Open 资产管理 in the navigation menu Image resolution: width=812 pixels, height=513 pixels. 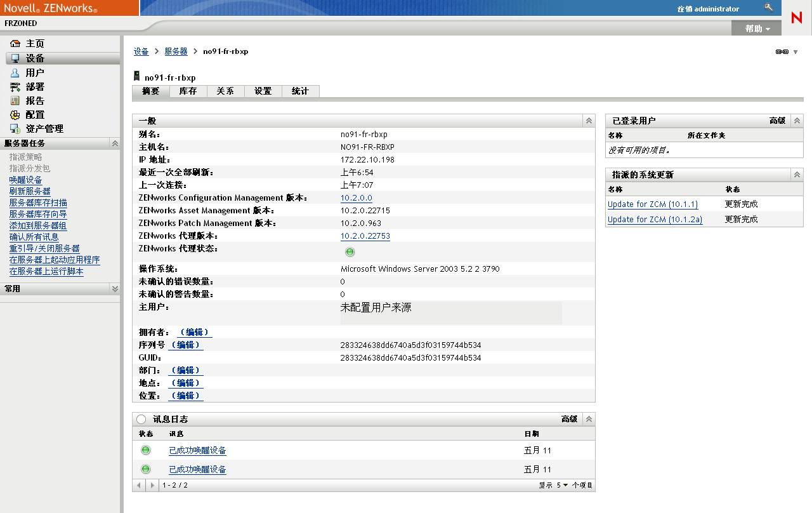pos(44,129)
